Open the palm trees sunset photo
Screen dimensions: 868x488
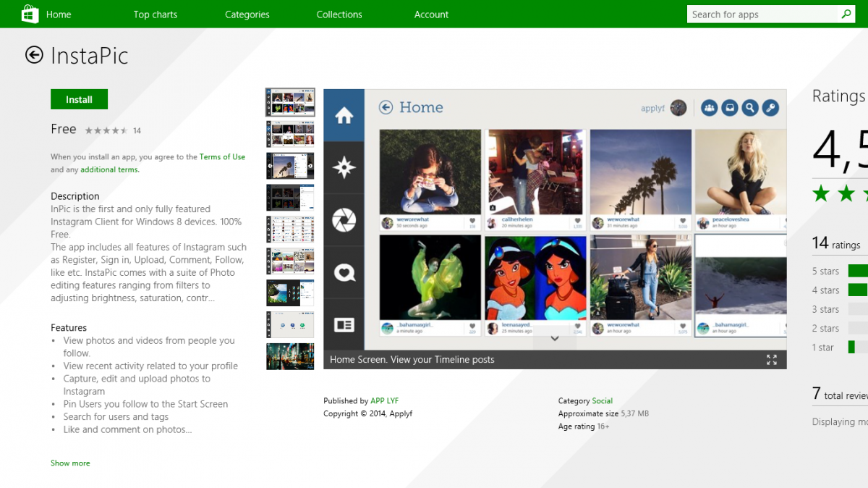click(641, 172)
